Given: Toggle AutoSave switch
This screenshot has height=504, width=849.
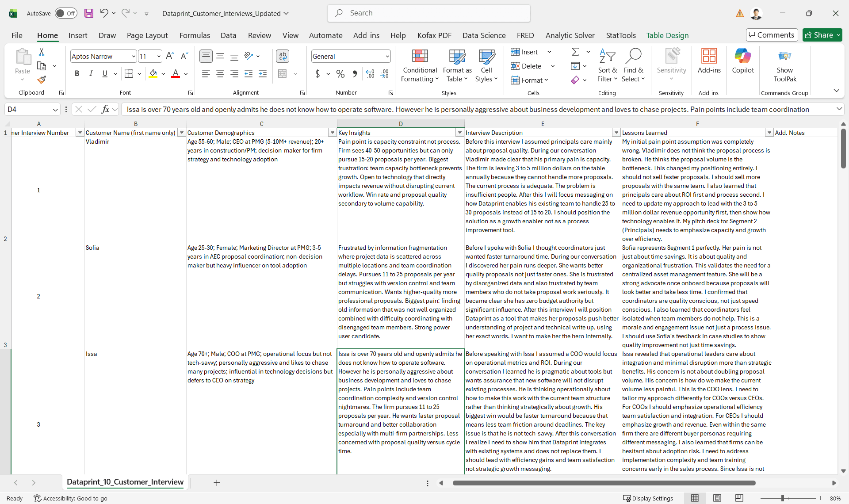Looking at the screenshot, I should (x=66, y=13).
